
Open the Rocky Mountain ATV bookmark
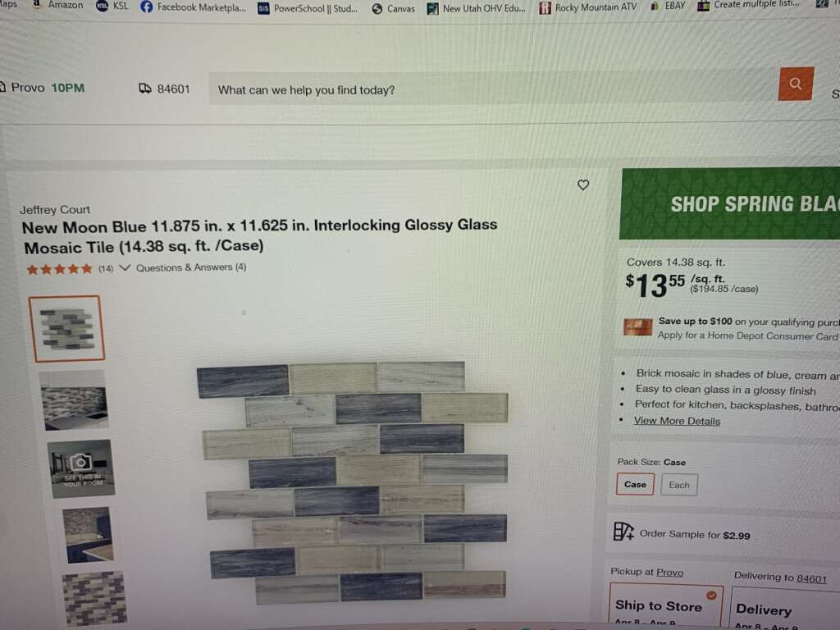[x=588, y=7]
